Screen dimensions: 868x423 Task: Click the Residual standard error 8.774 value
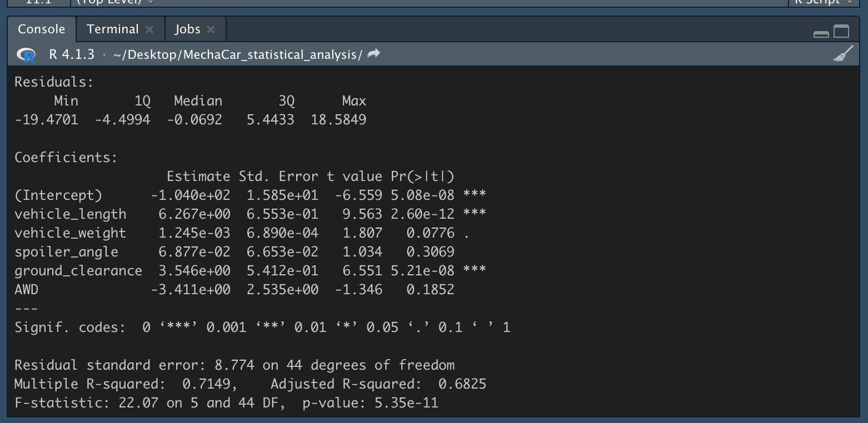[235, 365]
